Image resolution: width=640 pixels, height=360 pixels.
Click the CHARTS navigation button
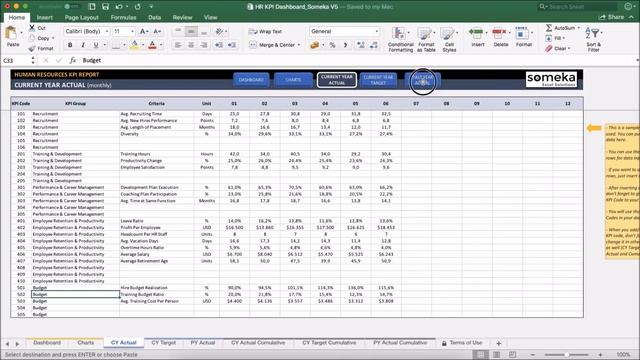point(293,80)
